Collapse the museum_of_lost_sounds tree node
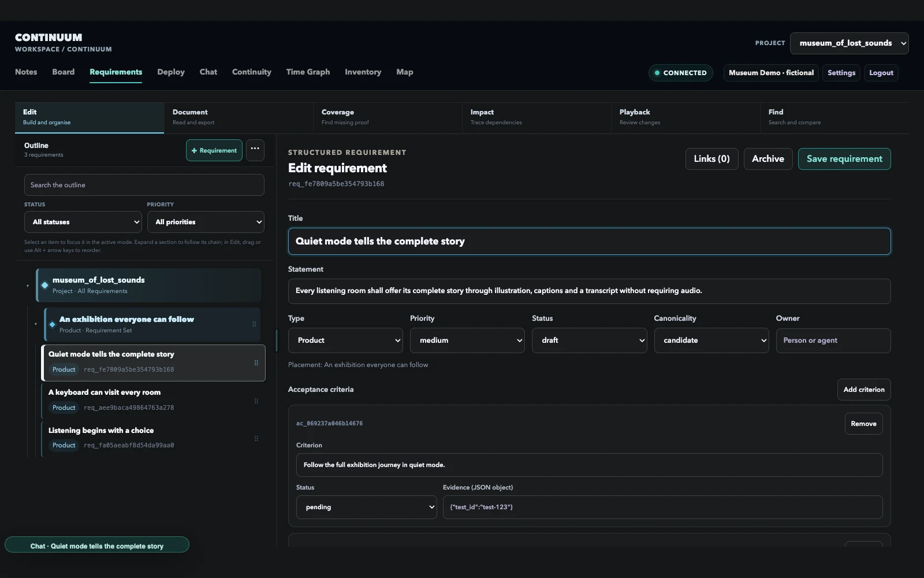Screen dimensions: 924x578 (x=27, y=286)
